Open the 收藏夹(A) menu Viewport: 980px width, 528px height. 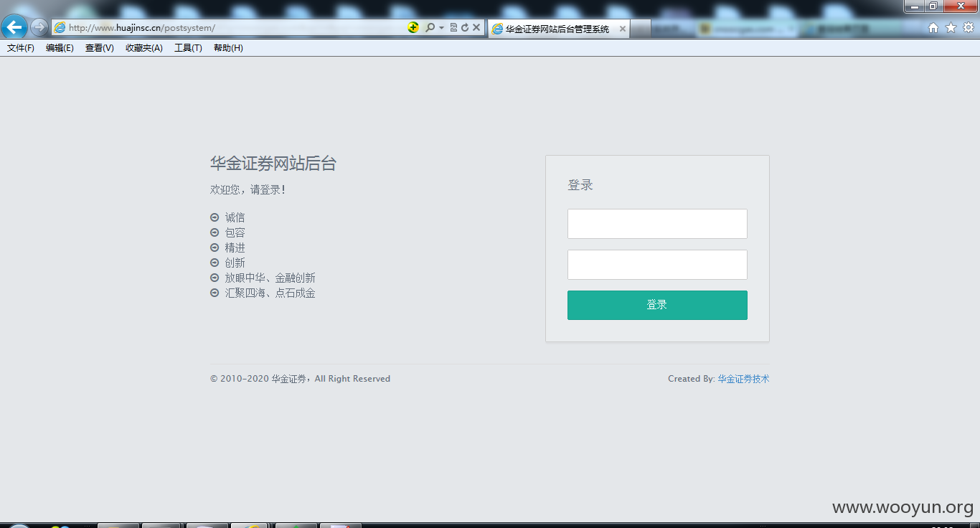click(x=144, y=48)
